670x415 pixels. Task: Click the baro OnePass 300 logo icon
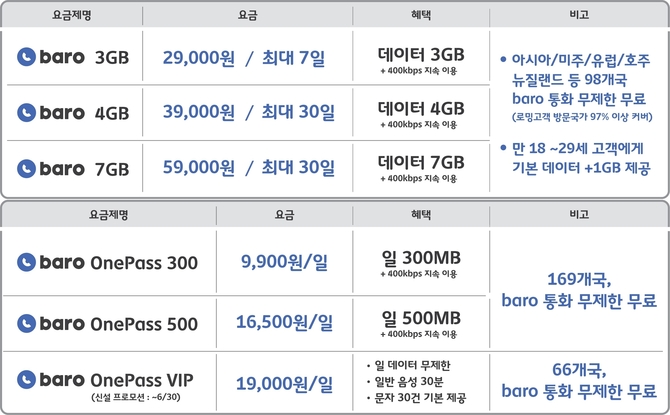pos(28,264)
